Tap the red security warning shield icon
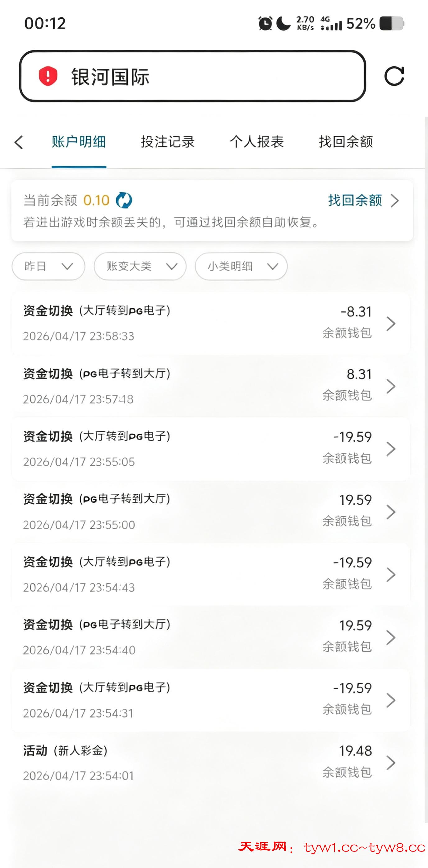This screenshot has height=868, width=428. tap(48, 76)
